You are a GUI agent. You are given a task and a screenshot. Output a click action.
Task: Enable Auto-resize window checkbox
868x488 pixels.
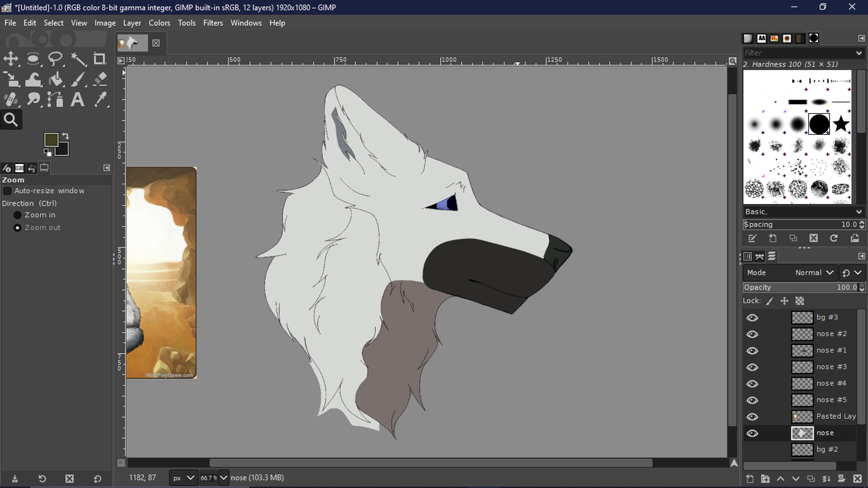8,191
